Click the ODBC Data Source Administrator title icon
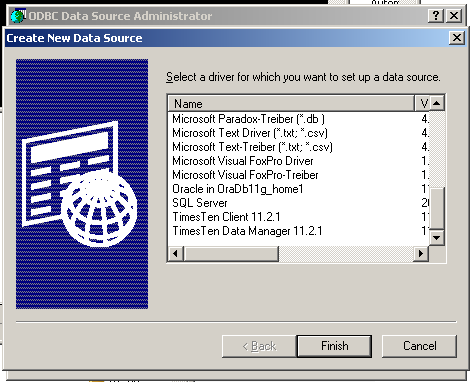 [x=18, y=16]
